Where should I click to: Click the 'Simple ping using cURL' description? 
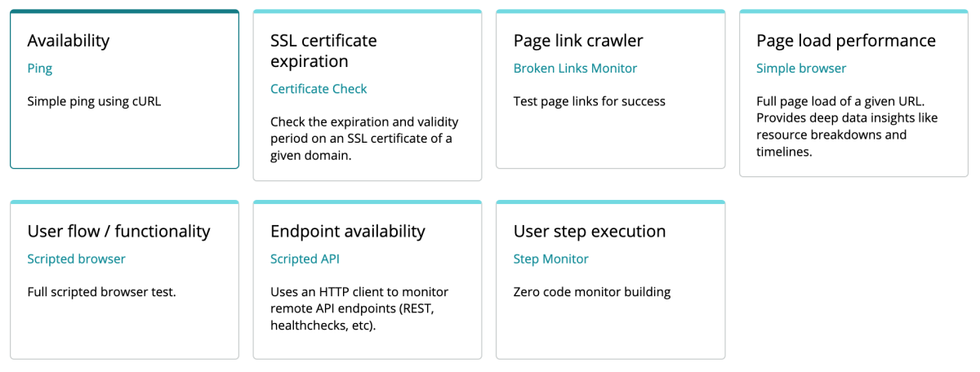[x=100, y=102]
